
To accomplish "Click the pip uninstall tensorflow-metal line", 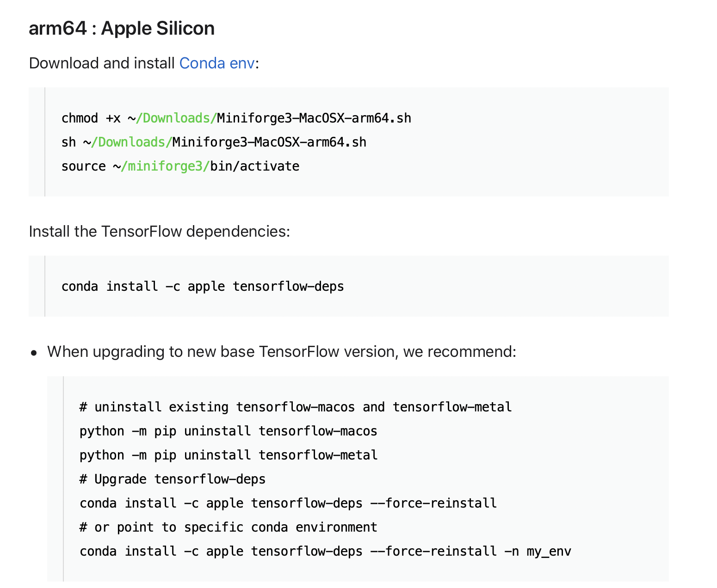I will [229, 455].
